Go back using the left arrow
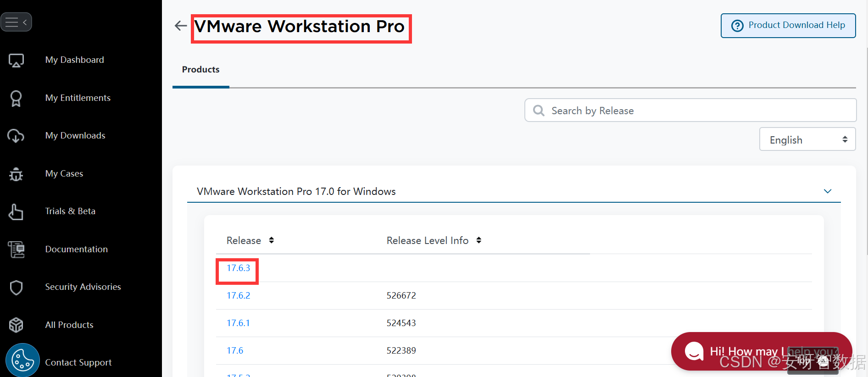868x377 pixels. pos(181,26)
